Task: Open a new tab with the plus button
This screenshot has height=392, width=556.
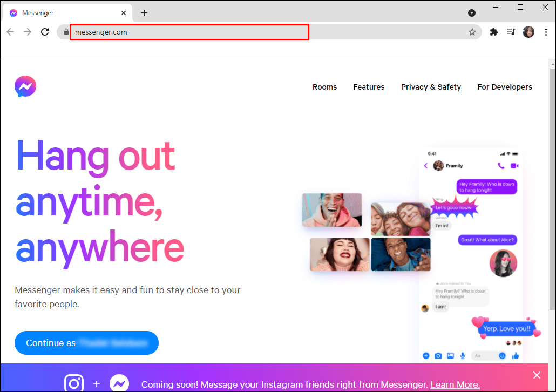Action: [x=144, y=13]
